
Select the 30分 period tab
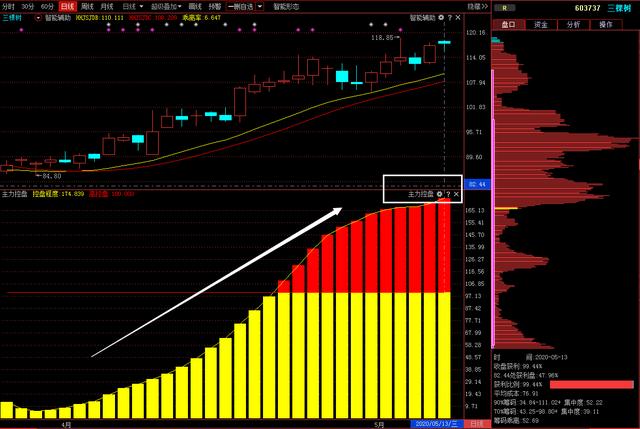click(x=28, y=7)
